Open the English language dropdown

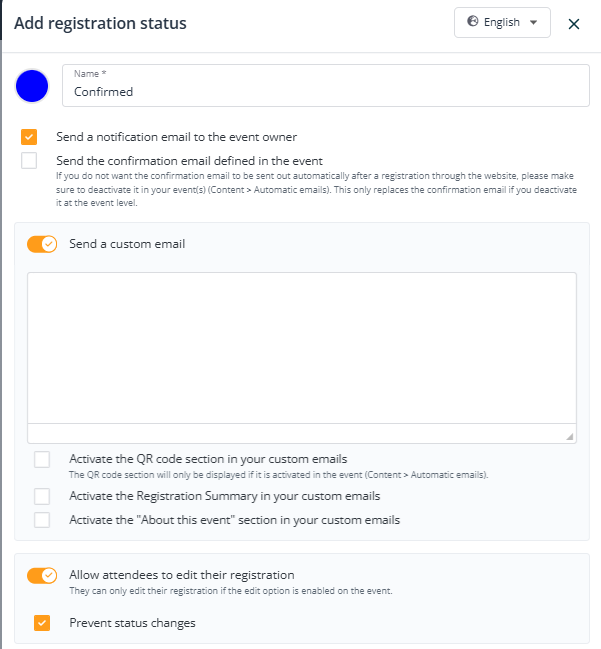(502, 23)
